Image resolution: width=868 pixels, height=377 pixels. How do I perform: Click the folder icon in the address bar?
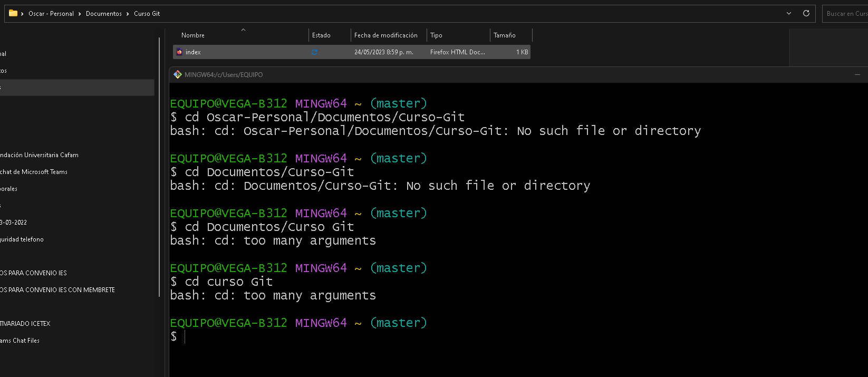[13, 13]
